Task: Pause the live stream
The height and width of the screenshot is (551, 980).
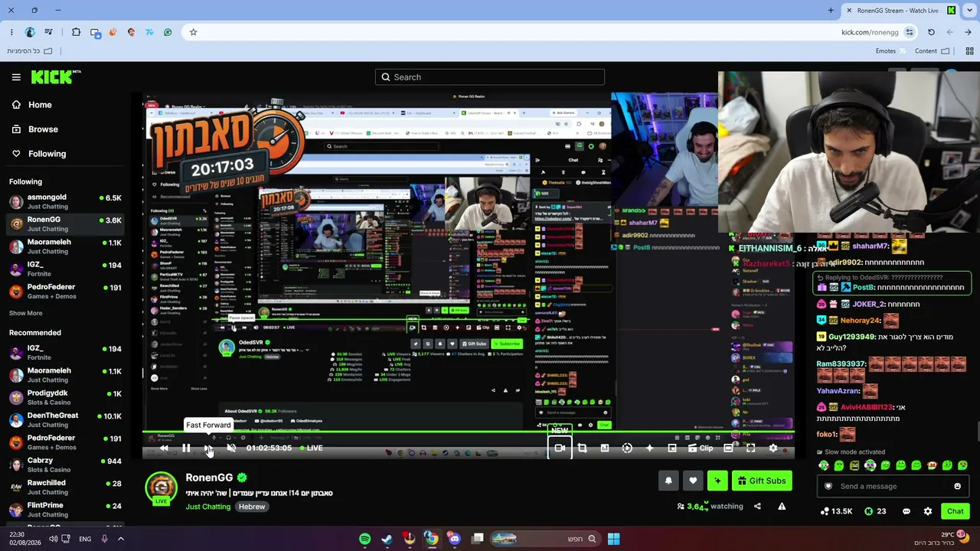Action: point(186,448)
